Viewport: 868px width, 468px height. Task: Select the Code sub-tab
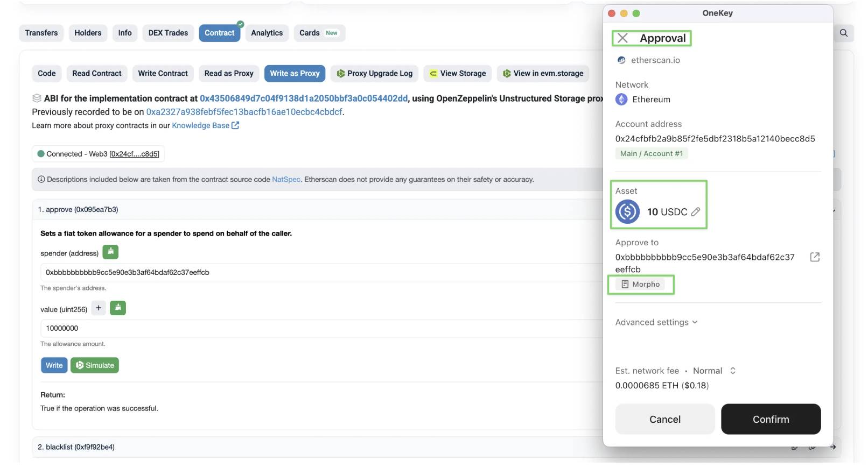(47, 73)
